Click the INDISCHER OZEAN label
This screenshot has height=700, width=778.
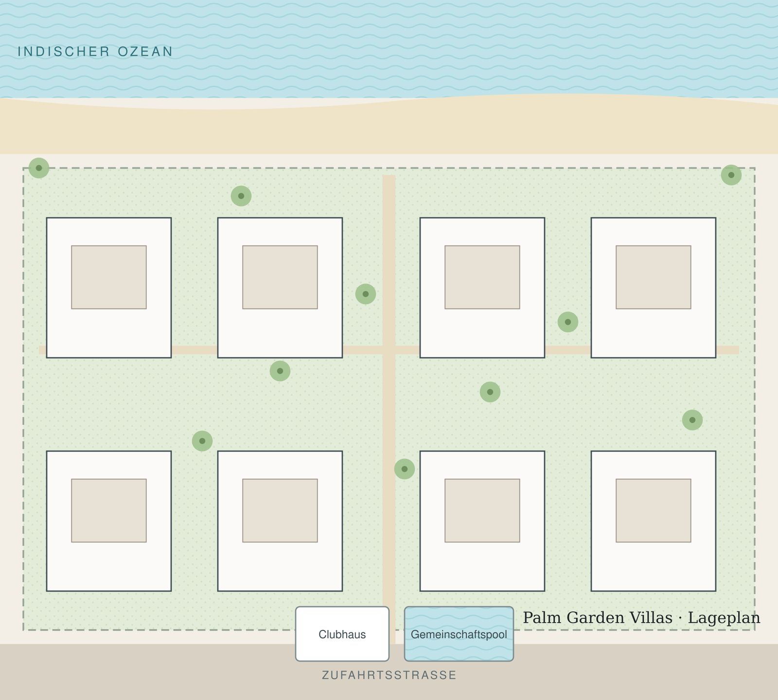(x=95, y=52)
